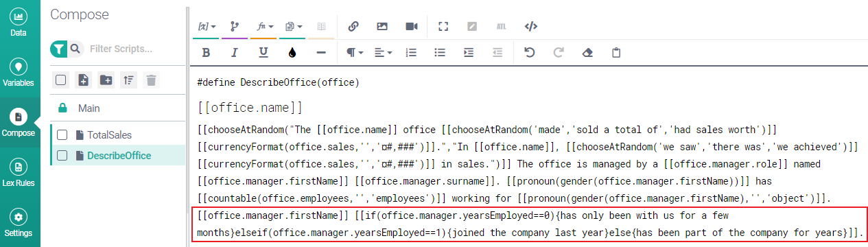This screenshot has width=868, height=247.
Task: Add a new script file
Action: coord(83,80)
